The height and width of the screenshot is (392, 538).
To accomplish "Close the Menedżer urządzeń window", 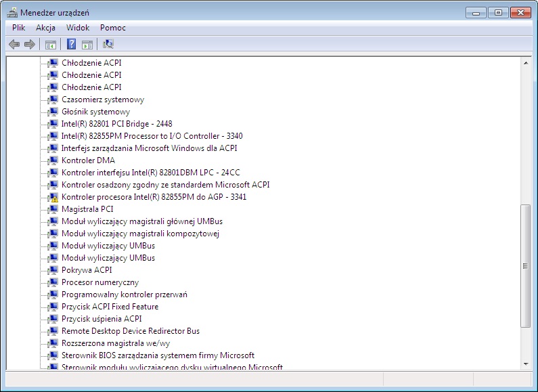I will [520, 13].
